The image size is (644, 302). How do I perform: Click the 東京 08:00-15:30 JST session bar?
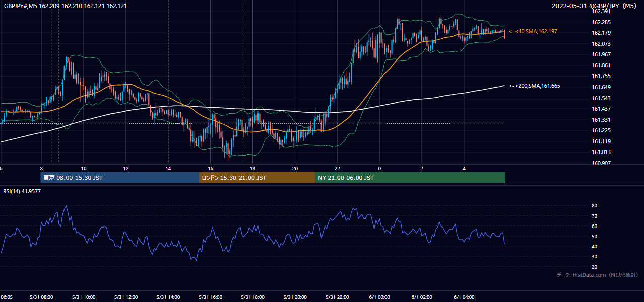point(120,178)
